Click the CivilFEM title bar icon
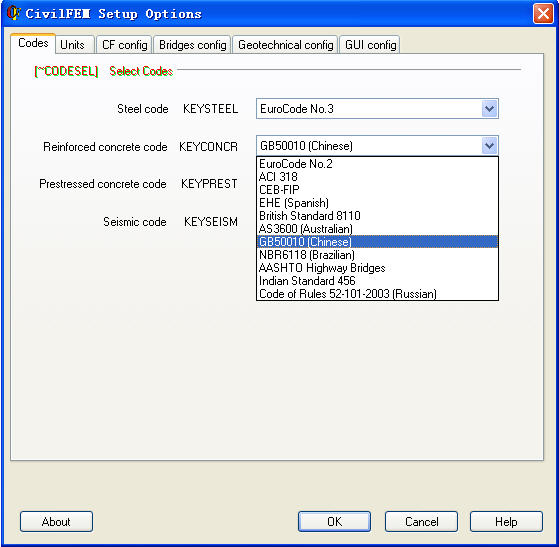Viewport: 559px width, 547px height. pyautogui.click(x=14, y=13)
